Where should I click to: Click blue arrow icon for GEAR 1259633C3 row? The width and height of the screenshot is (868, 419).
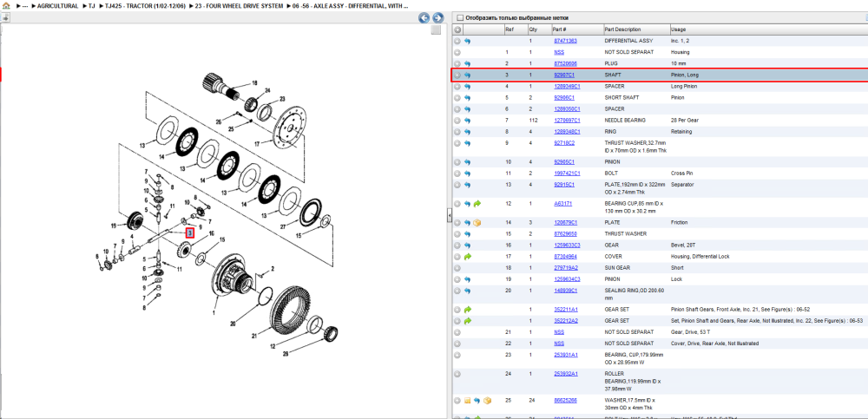tap(467, 246)
